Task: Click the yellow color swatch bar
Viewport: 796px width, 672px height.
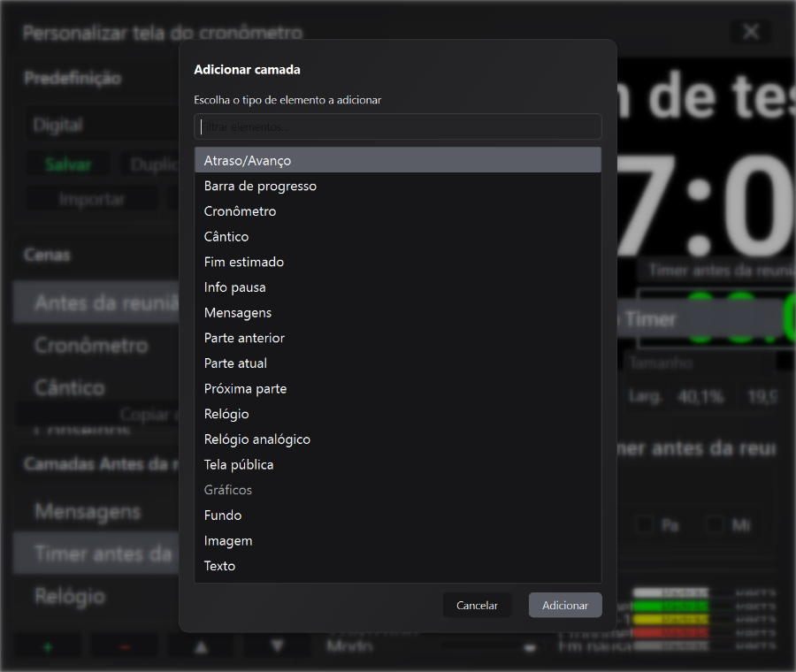Action: 670,619
